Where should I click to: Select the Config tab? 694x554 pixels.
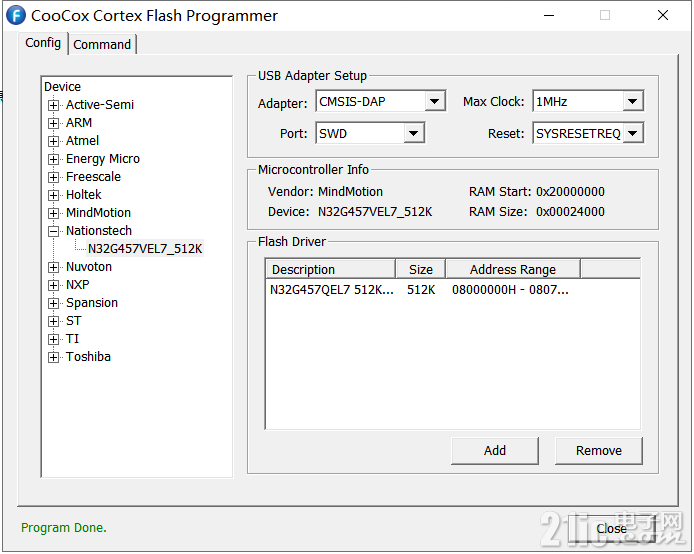pos(43,43)
